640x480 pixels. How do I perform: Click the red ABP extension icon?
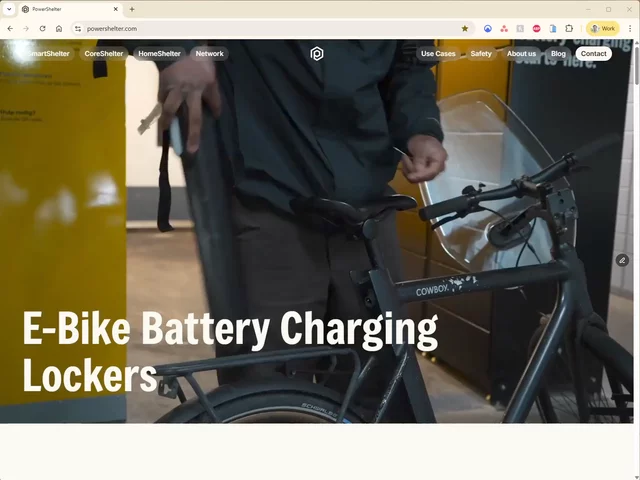pyautogui.click(x=536, y=29)
